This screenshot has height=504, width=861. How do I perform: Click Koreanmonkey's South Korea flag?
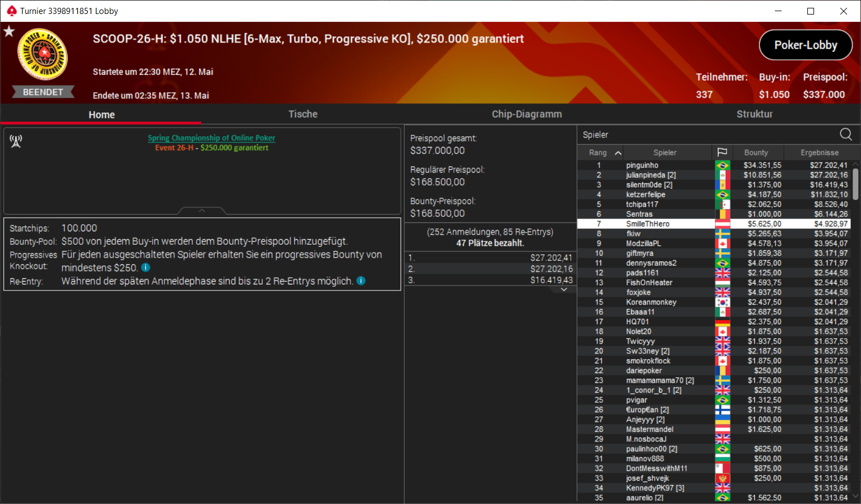pos(722,302)
